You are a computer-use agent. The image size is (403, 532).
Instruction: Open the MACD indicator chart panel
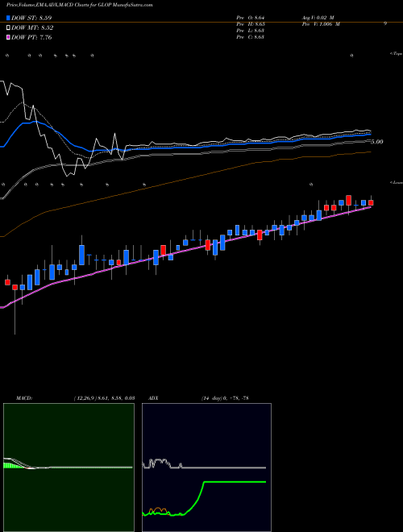click(69, 468)
